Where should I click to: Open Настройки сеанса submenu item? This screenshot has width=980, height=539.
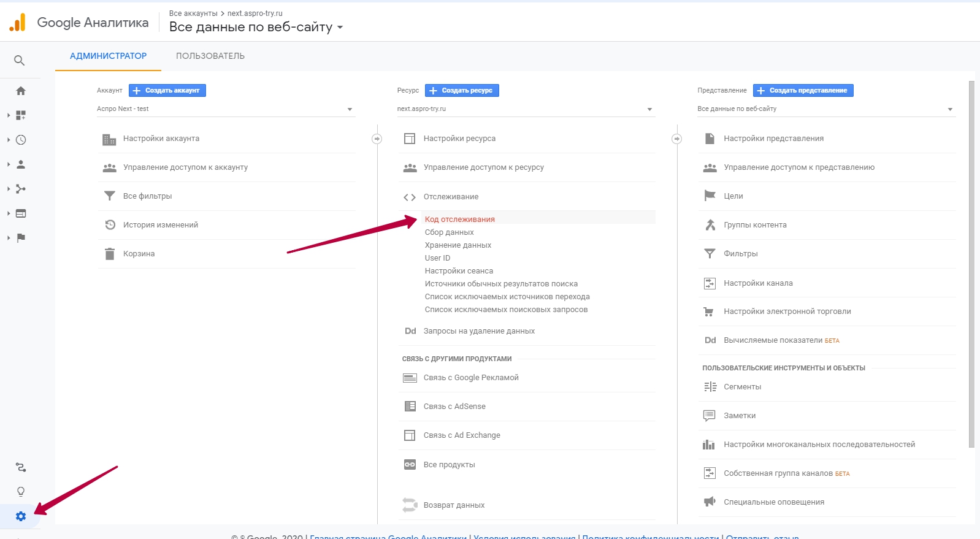(459, 271)
